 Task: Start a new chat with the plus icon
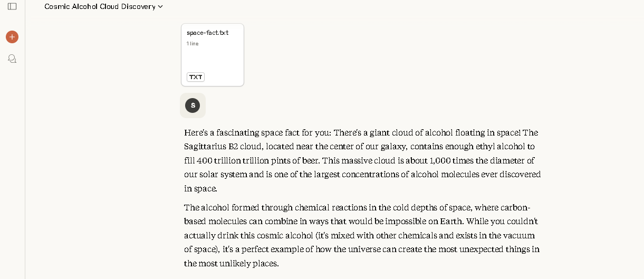(x=12, y=37)
